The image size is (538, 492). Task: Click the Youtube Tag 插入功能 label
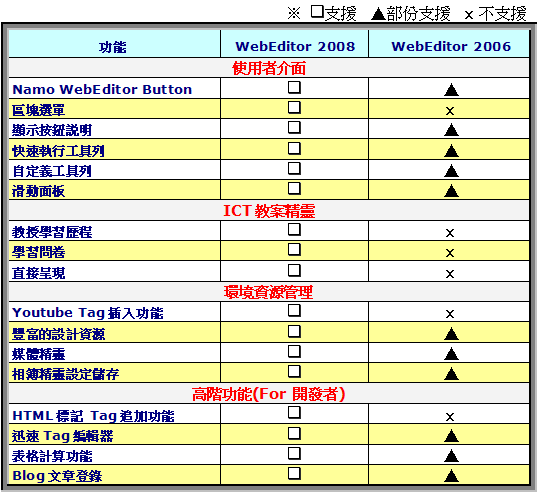click(88, 313)
